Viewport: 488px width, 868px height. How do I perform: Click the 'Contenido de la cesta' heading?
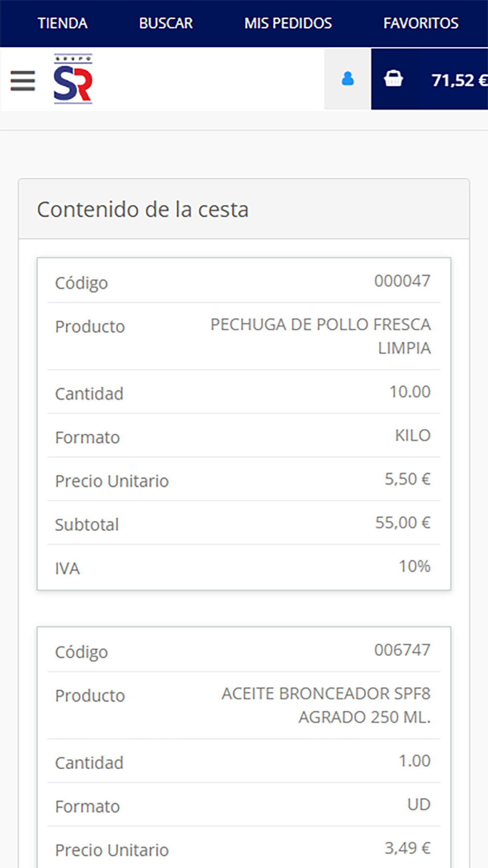pyautogui.click(x=142, y=209)
